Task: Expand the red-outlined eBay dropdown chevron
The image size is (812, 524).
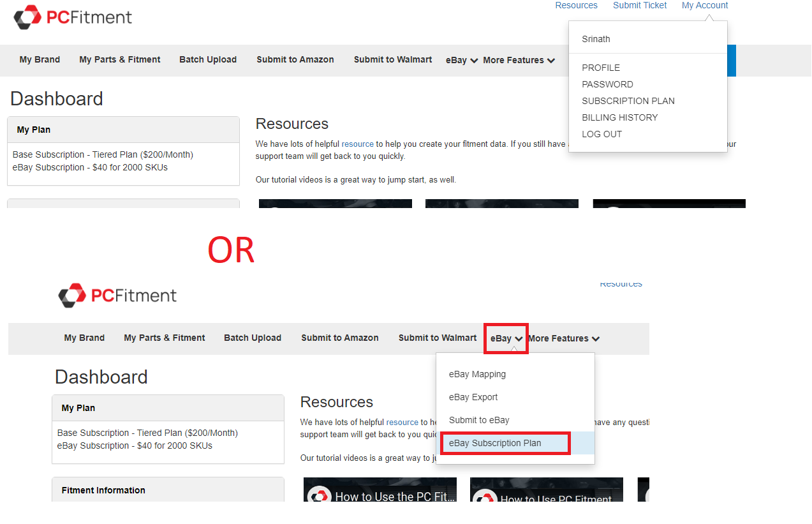Action: click(x=519, y=339)
